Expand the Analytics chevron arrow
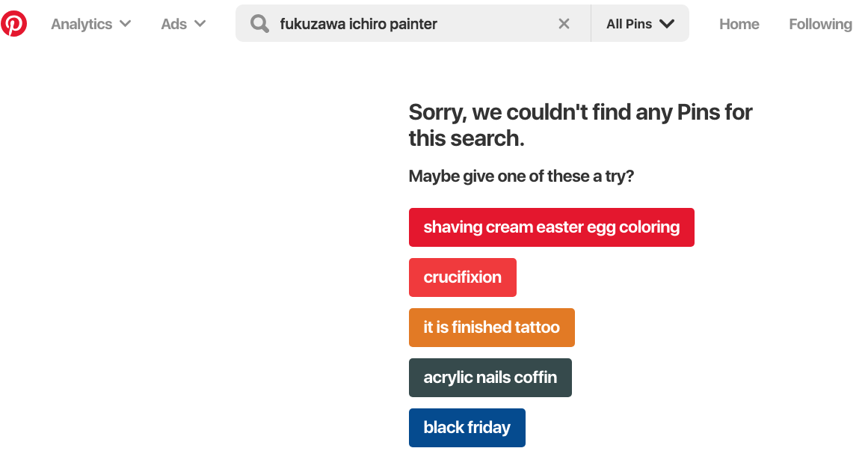Viewport: 868px width, 457px height. (126, 24)
